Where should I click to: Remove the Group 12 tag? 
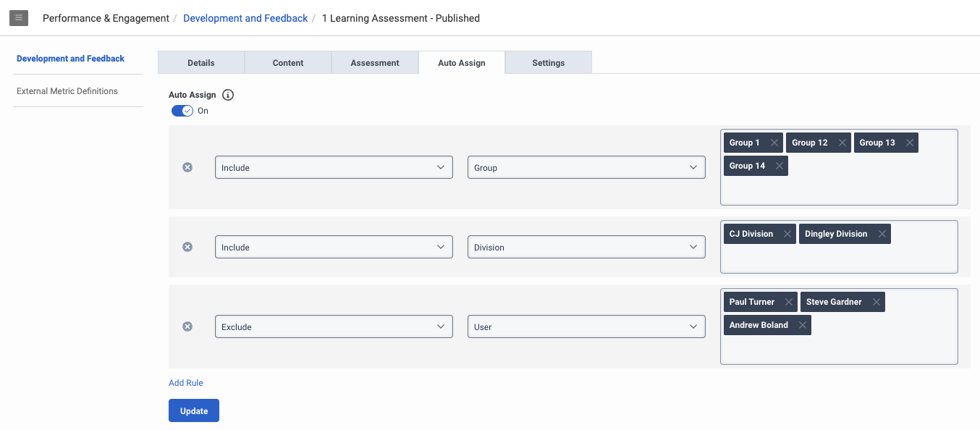point(842,143)
